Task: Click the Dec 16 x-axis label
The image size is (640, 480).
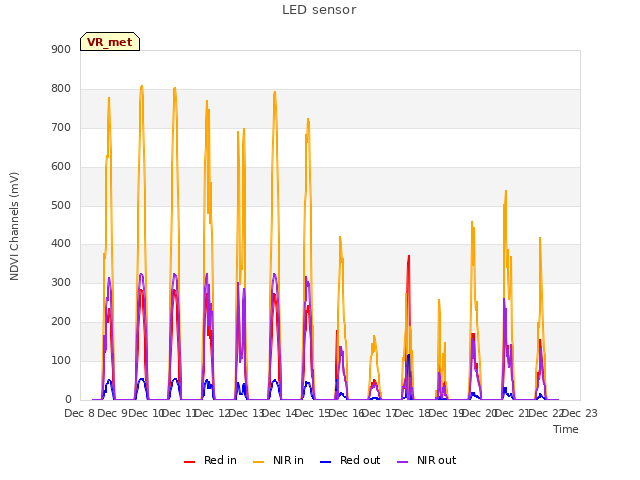Action: (x=346, y=413)
